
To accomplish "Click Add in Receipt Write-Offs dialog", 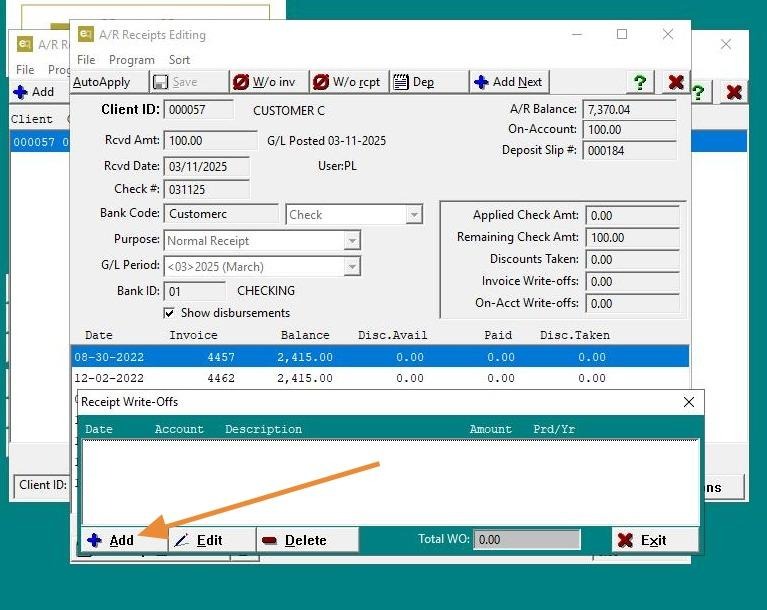I will pyautogui.click(x=124, y=540).
